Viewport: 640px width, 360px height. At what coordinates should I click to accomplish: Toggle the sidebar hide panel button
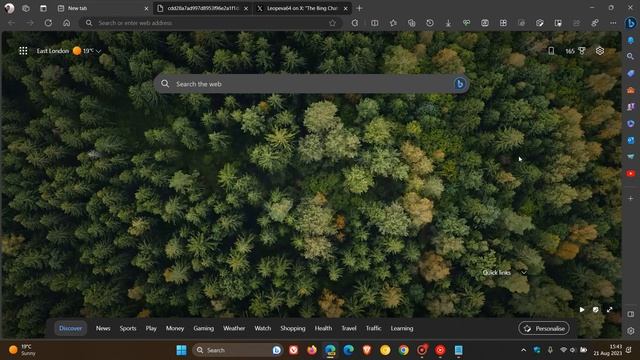click(x=631, y=314)
